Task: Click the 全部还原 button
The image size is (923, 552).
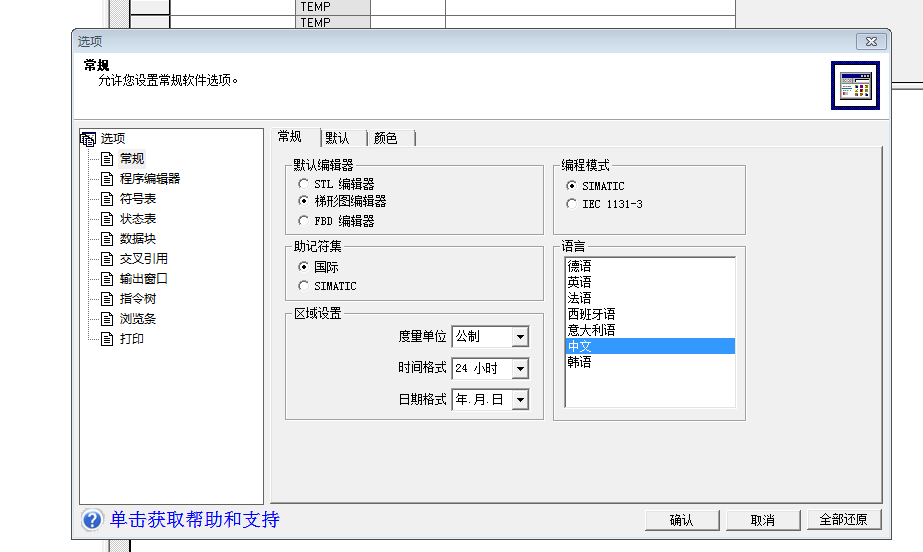Action: click(x=843, y=520)
